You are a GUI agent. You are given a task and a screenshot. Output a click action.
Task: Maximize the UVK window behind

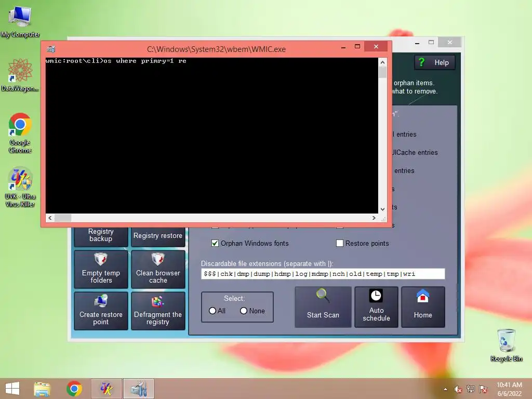431,43
